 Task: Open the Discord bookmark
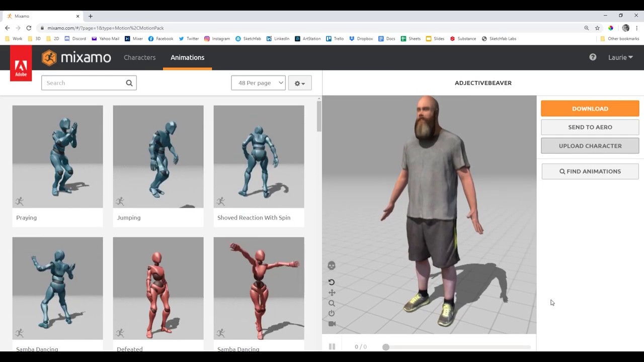pos(75,39)
